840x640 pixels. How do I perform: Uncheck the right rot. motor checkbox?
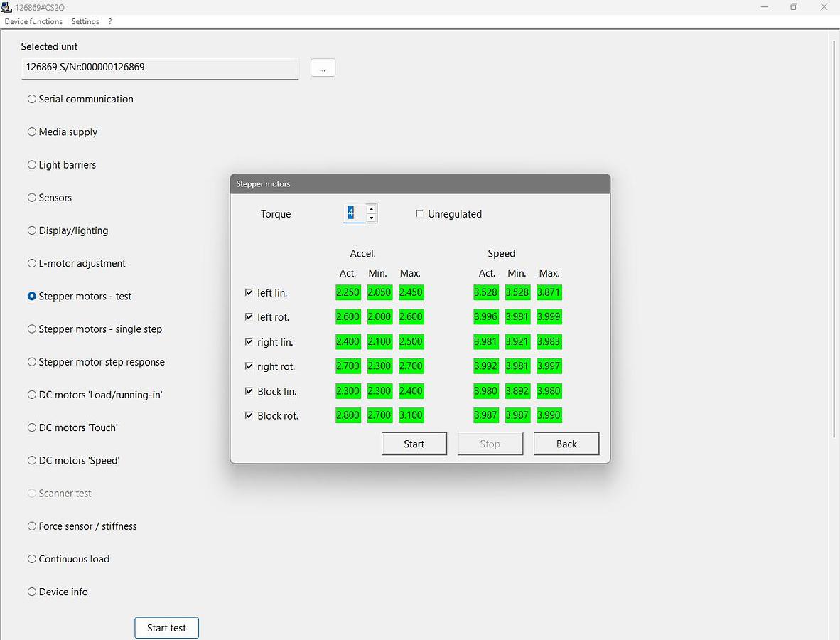pyautogui.click(x=249, y=366)
